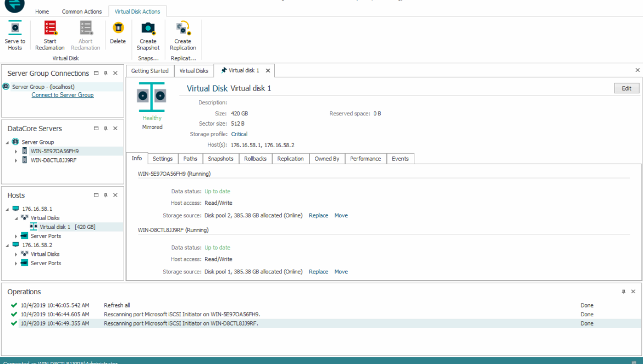Toggle pin on DataCore Servers panel
Screen dimensions: 643x364
[106, 128]
